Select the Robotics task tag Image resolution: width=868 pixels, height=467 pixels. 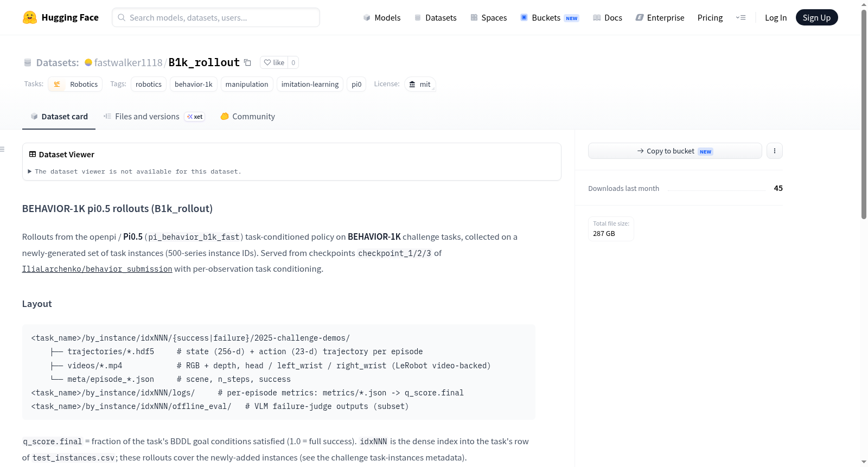75,84
